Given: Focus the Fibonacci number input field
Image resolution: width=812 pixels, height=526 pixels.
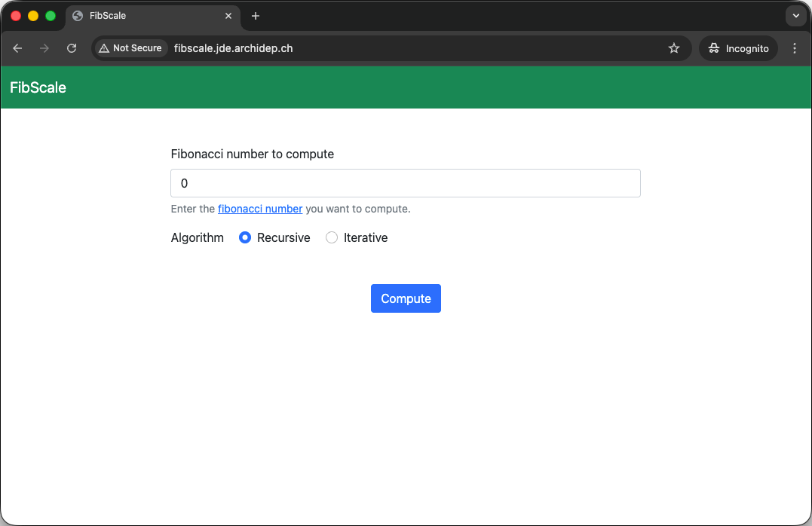Looking at the screenshot, I should pos(406,183).
